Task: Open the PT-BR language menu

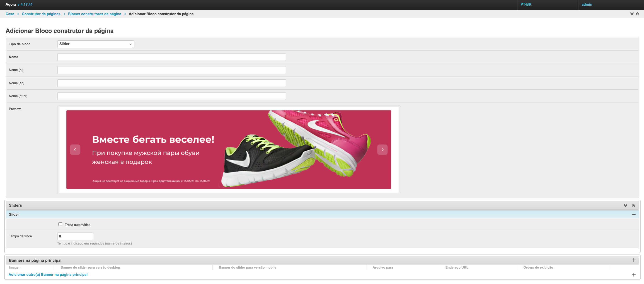Action: point(526,5)
